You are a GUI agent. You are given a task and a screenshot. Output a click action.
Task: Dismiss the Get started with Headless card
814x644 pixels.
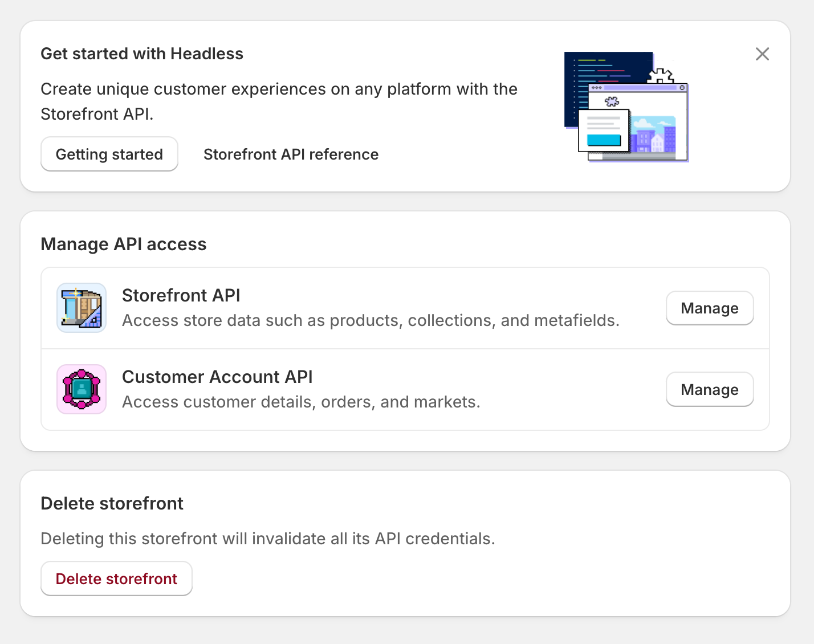coord(762,54)
